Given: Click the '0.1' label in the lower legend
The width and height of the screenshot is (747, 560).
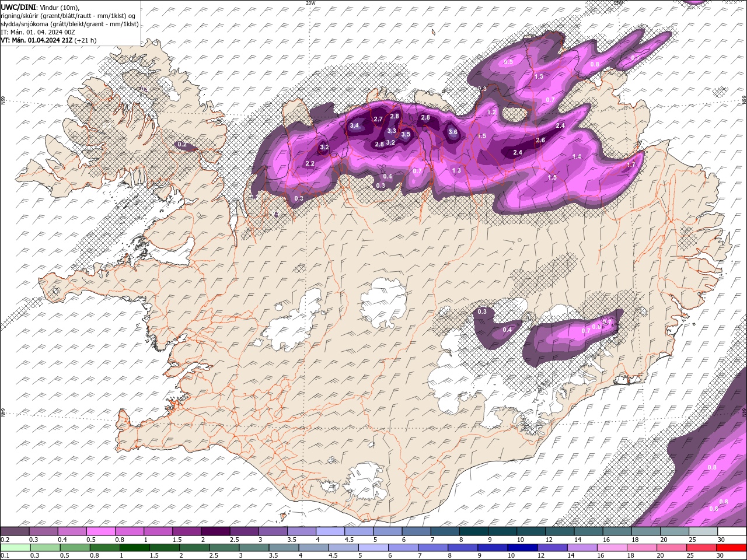Looking at the screenshot, I should pyautogui.click(x=4, y=555).
